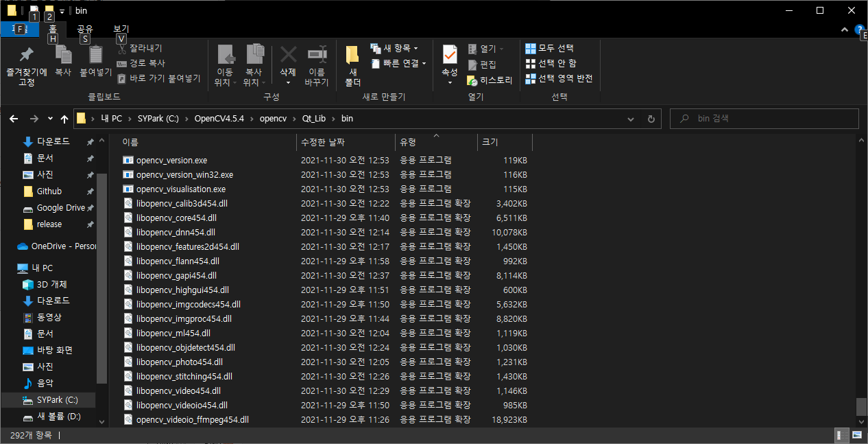Go up one folder level arrow
868x444 pixels.
tap(64, 119)
